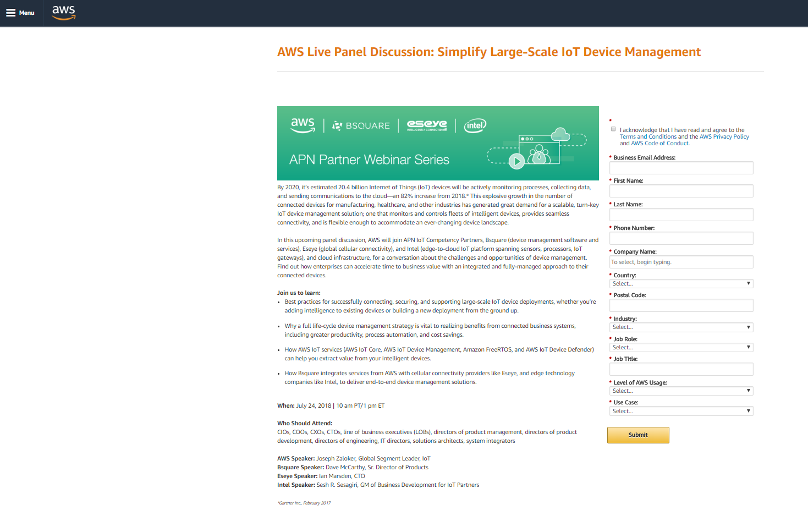Open the AWS Privacy Policy link
This screenshot has height=532, width=808.
tap(724, 137)
